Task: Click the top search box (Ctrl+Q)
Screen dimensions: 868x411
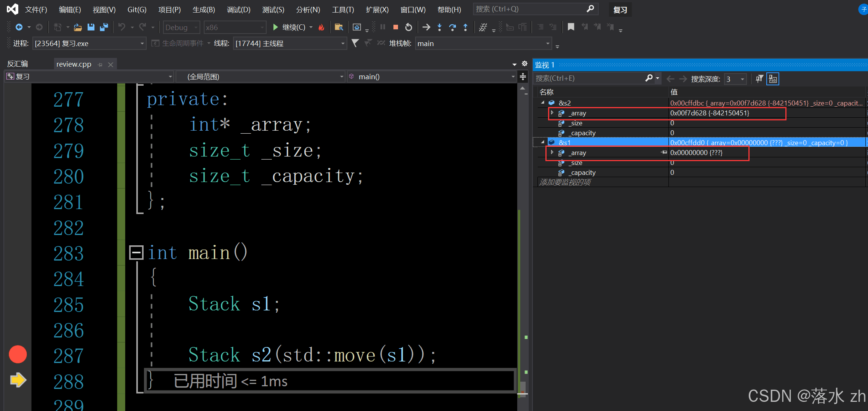Action: (536, 9)
